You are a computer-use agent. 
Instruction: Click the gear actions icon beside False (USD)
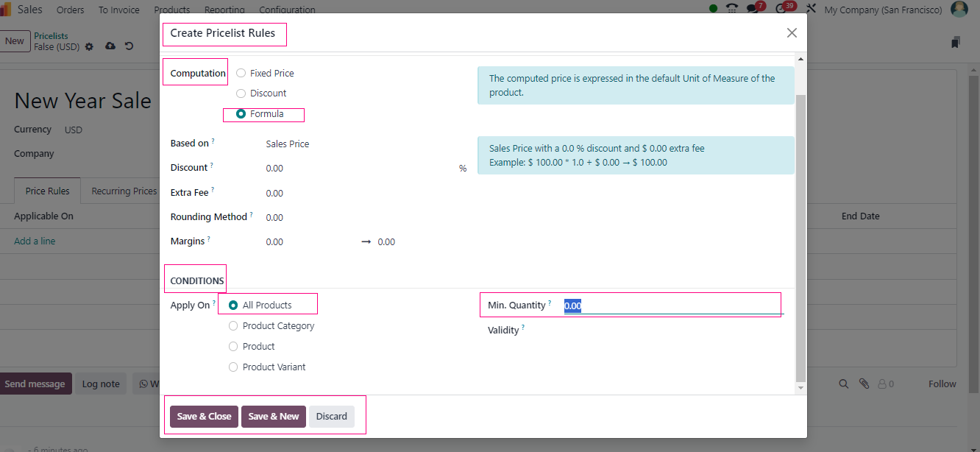(89, 46)
